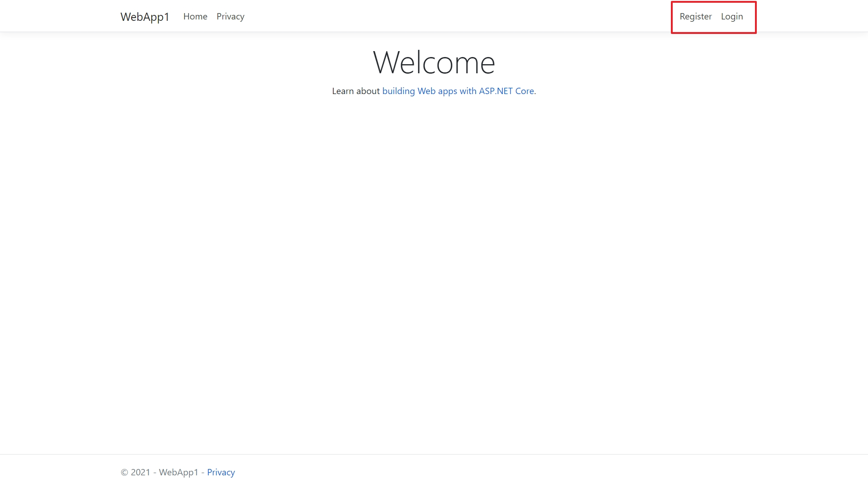868x488 pixels.
Task: Follow the building Web apps with ASP.NET Core link
Action: click(458, 91)
